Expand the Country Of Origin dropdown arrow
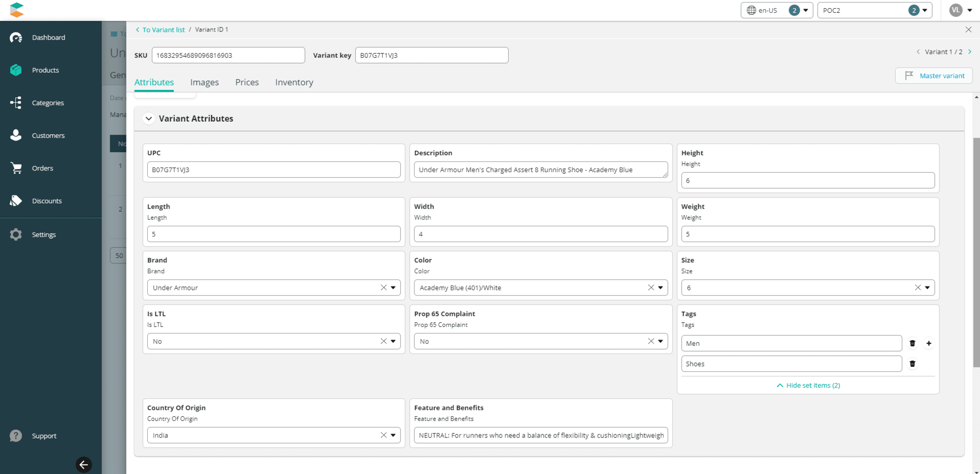 coord(393,435)
